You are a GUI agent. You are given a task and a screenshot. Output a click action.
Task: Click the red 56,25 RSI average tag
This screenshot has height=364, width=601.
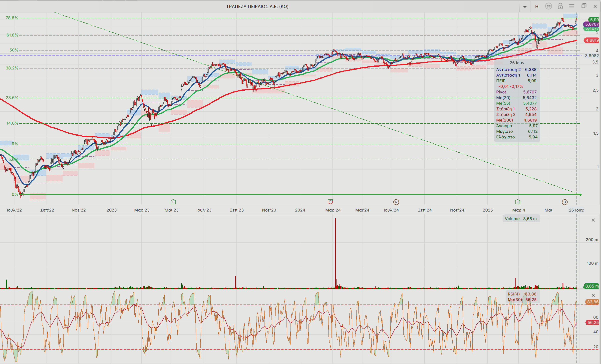point(592,323)
